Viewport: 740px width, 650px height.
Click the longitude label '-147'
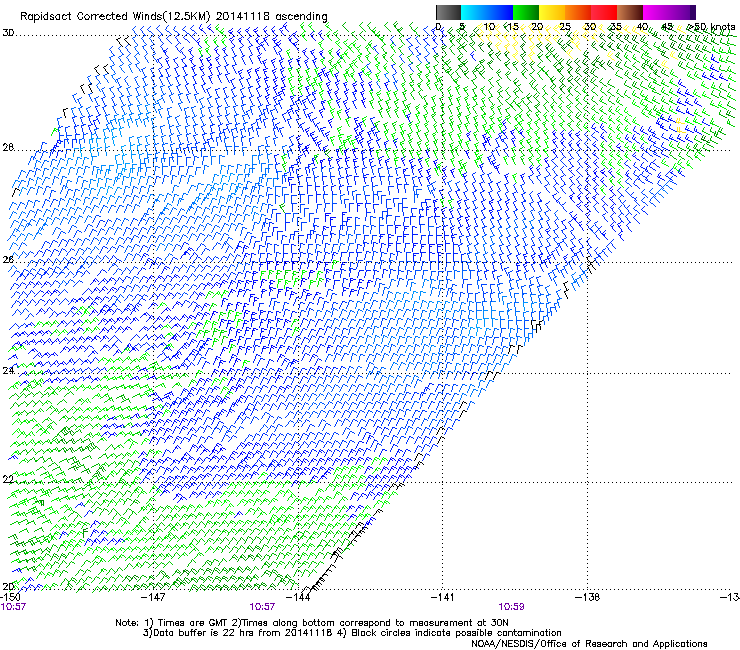(154, 597)
